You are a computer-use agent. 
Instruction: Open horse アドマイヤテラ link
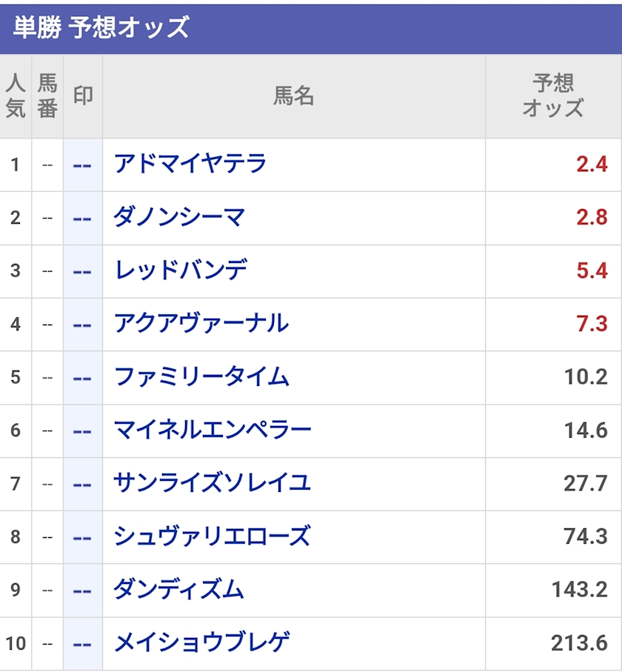pyautogui.click(x=190, y=164)
